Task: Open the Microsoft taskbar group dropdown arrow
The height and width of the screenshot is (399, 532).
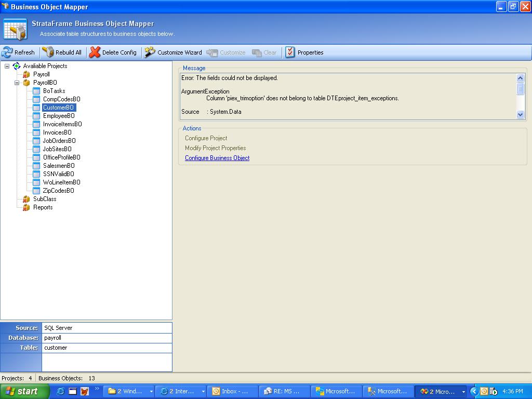Action: (463, 392)
